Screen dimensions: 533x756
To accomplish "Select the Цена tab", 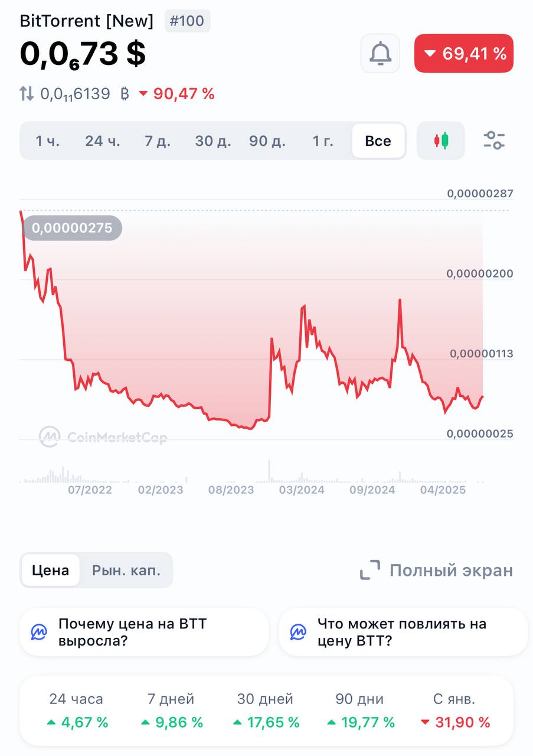I will (50, 570).
